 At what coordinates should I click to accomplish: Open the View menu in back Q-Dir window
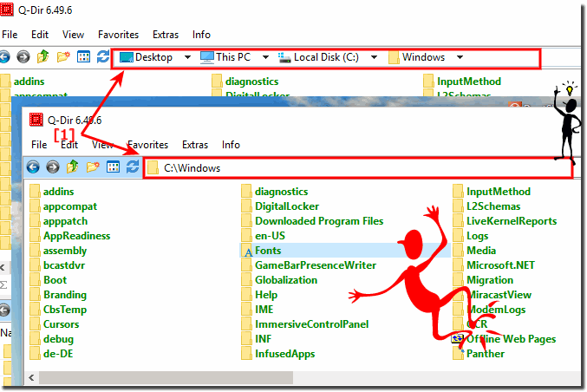point(73,35)
